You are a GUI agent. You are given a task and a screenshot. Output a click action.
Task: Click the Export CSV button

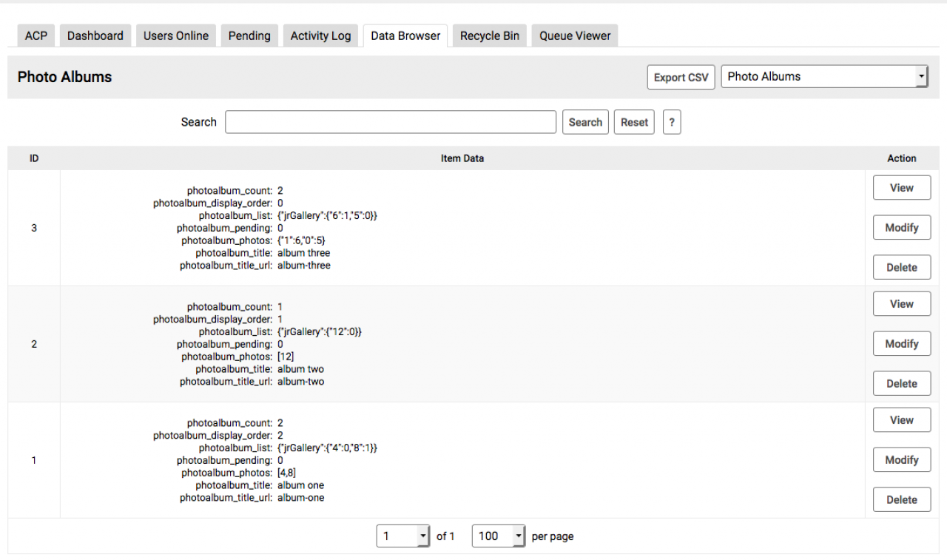(681, 78)
